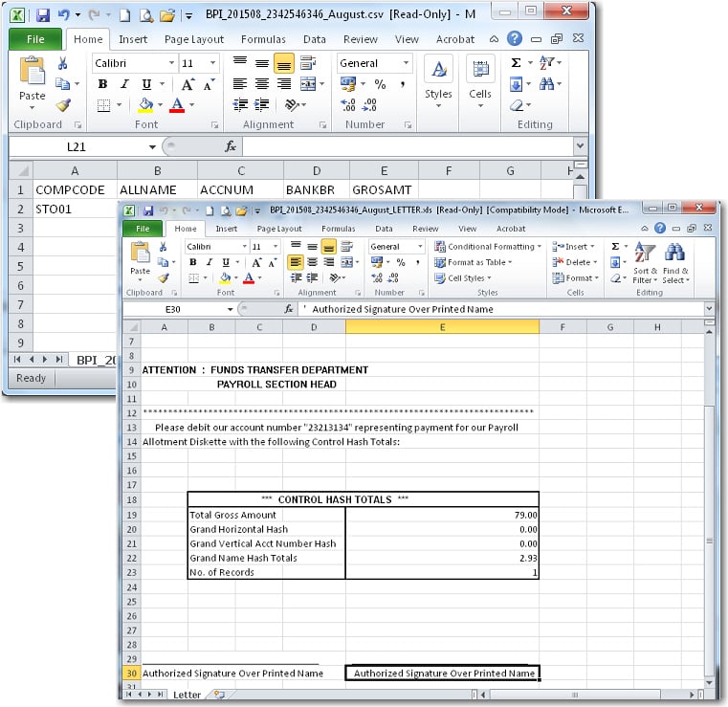
Task: Expand the General number format dropdown in back window
Action: pos(406,63)
